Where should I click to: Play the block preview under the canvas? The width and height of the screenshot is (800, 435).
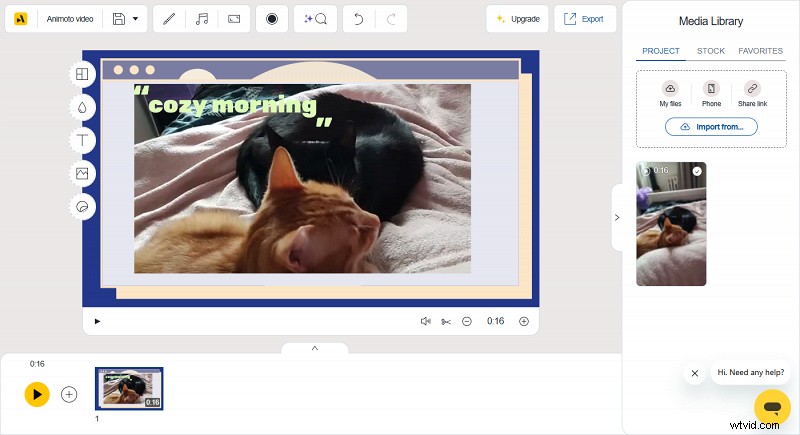click(x=97, y=321)
